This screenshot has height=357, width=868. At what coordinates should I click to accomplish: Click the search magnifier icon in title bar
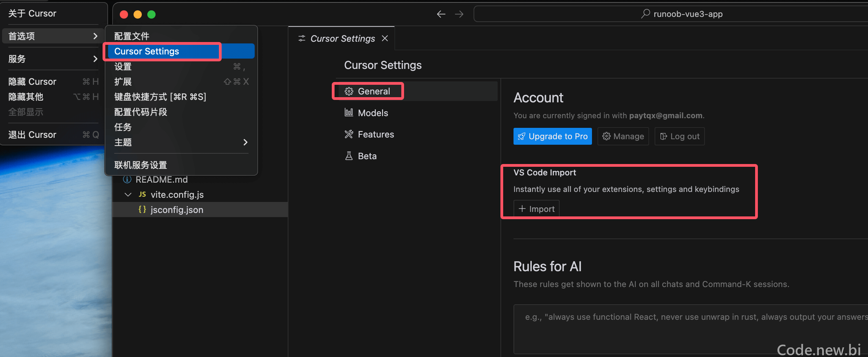645,14
